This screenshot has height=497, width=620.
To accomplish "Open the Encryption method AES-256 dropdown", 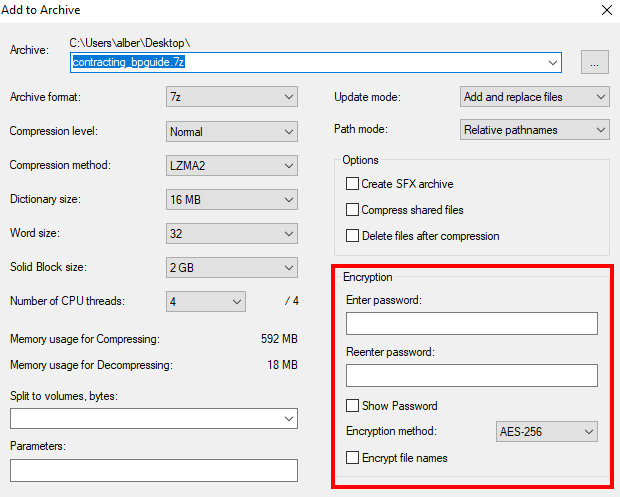I will pyautogui.click(x=546, y=432).
